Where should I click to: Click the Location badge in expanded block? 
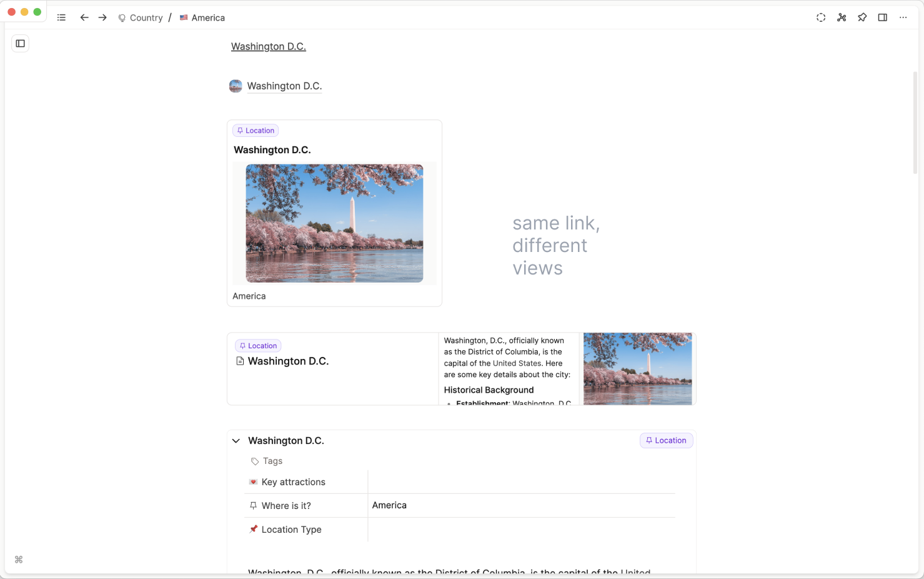point(667,441)
